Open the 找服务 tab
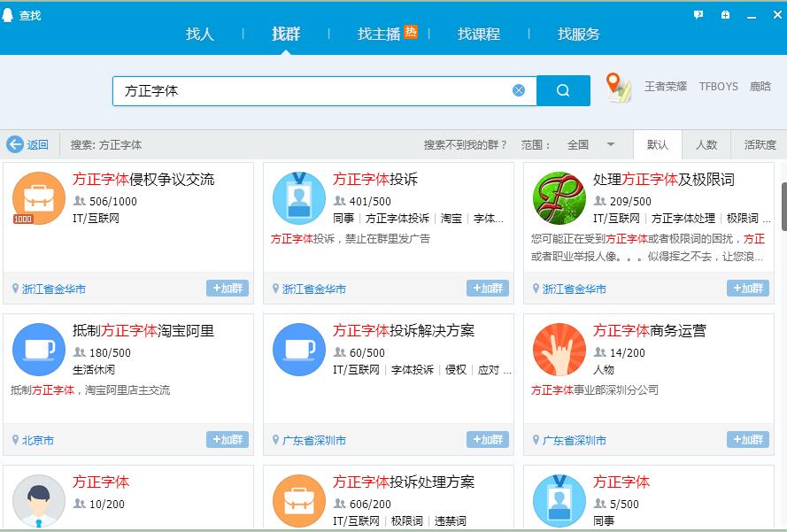 coord(579,34)
